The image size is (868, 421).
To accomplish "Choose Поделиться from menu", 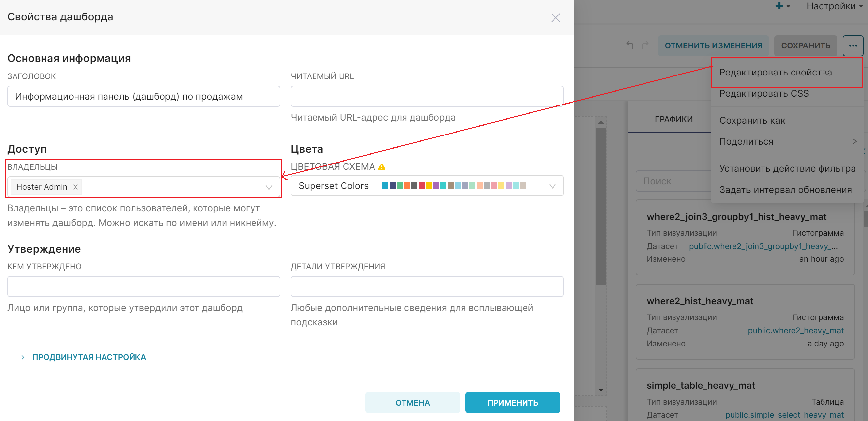I will [x=787, y=141].
